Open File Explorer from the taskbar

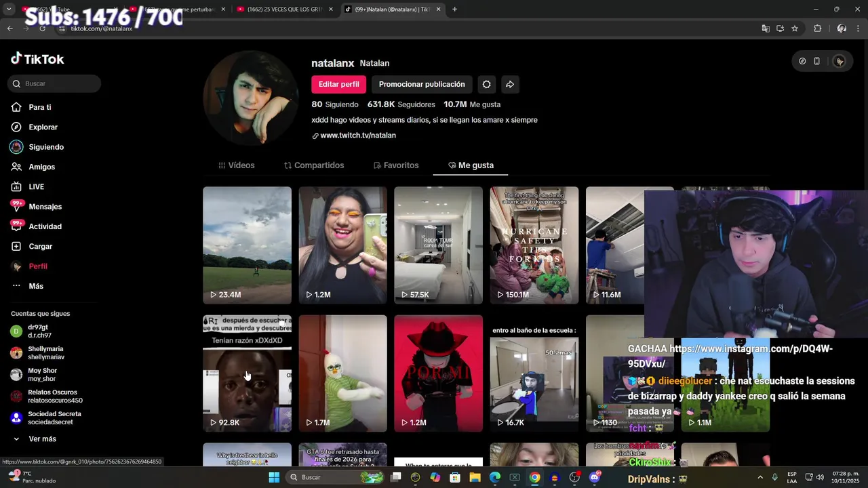(475, 477)
